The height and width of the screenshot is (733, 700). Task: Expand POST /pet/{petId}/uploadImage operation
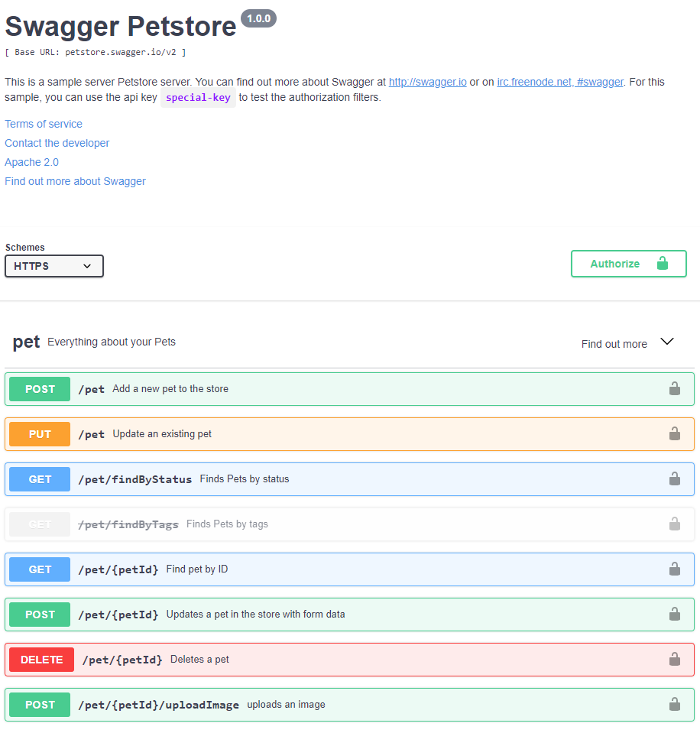[349, 705]
